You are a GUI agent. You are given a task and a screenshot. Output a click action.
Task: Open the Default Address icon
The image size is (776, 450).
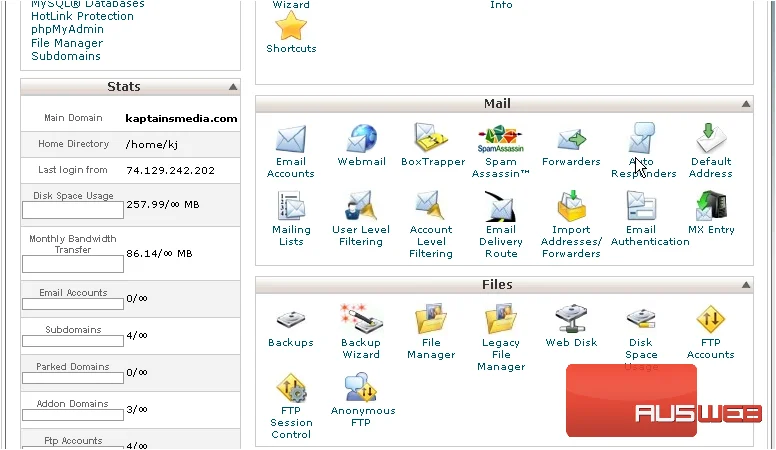(711, 138)
